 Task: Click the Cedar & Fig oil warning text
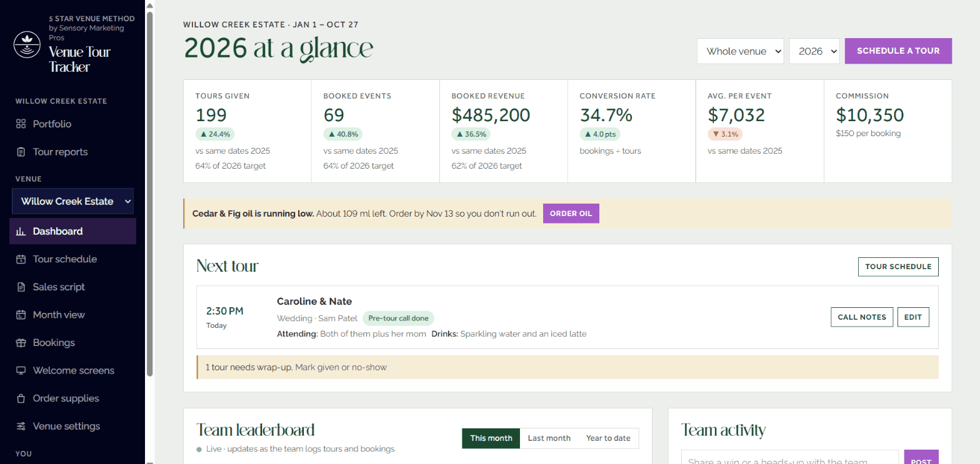366,214
